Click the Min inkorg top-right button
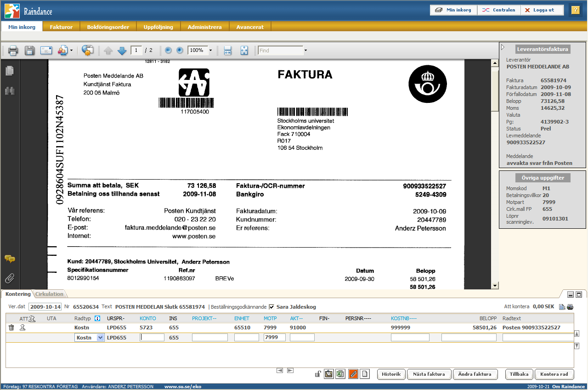Image resolution: width=588 pixels, height=390 pixels. pos(453,10)
